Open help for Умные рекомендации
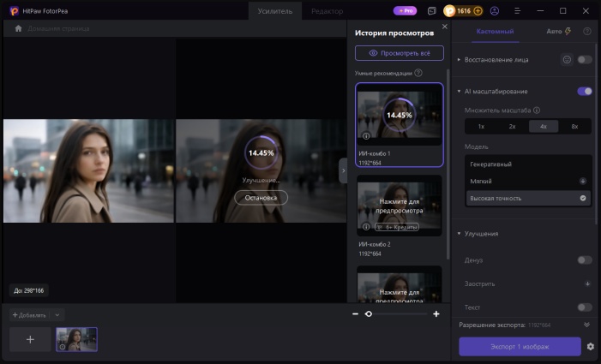601x364 pixels. (418, 73)
